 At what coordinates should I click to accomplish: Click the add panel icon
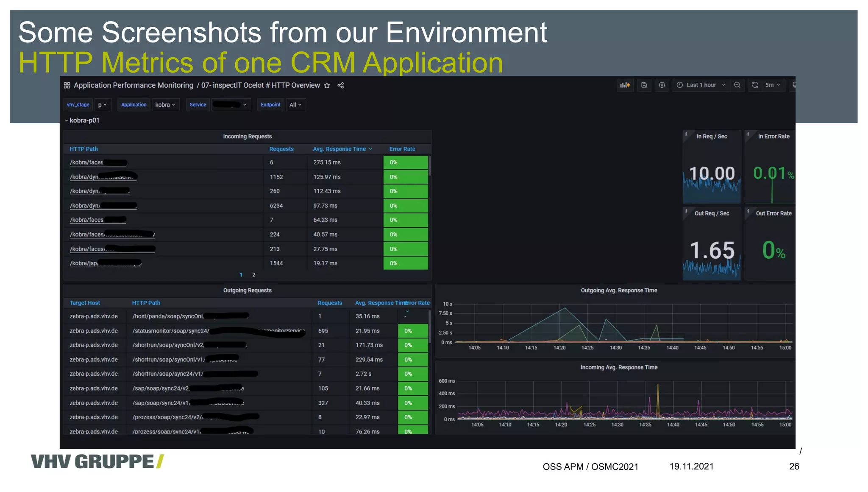pos(625,85)
